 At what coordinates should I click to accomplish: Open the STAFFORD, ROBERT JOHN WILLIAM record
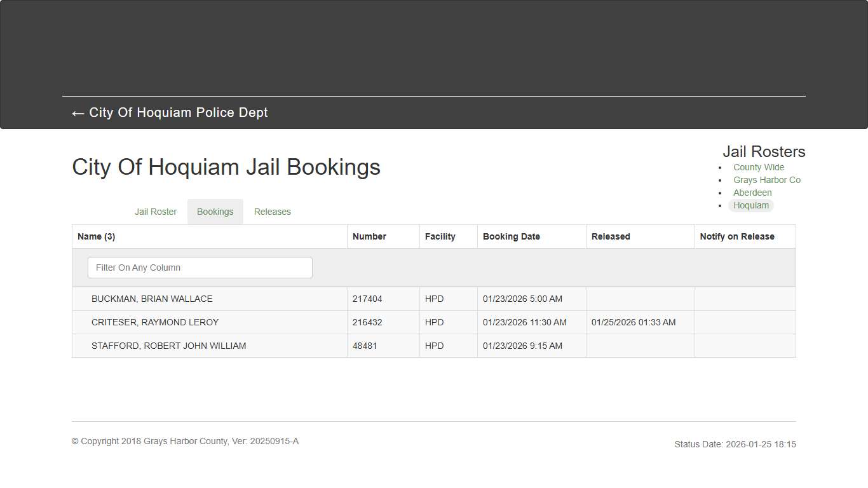click(168, 346)
